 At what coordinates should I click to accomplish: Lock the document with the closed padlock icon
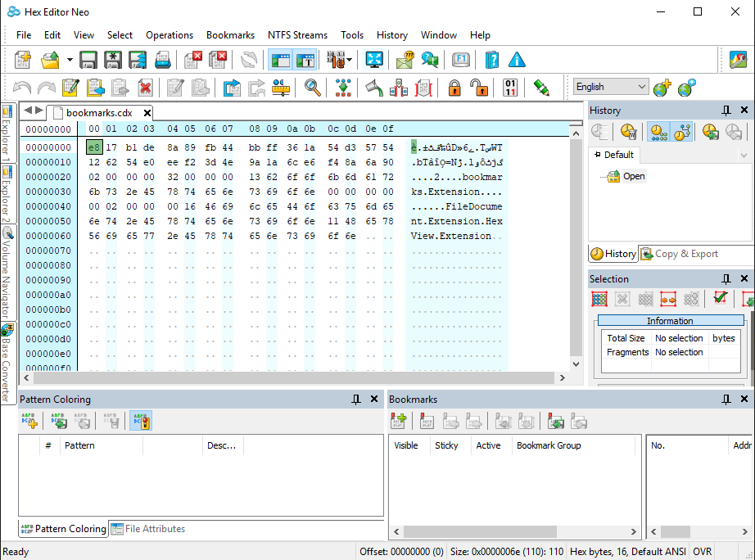point(454,88)
